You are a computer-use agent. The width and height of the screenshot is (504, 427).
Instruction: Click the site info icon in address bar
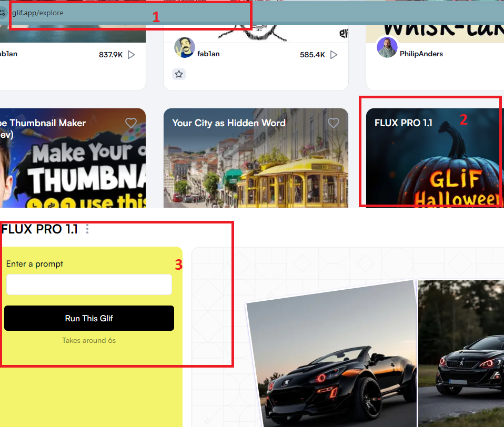point(3,13)
